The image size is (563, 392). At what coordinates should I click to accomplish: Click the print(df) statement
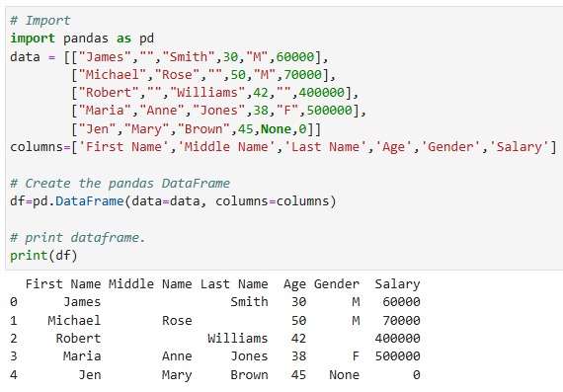point(43,256)
